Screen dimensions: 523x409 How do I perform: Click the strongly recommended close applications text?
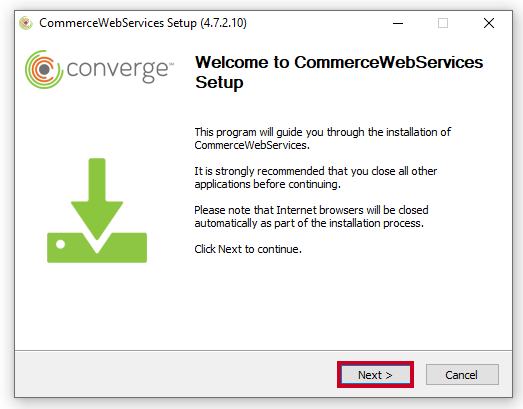(316, 177)
